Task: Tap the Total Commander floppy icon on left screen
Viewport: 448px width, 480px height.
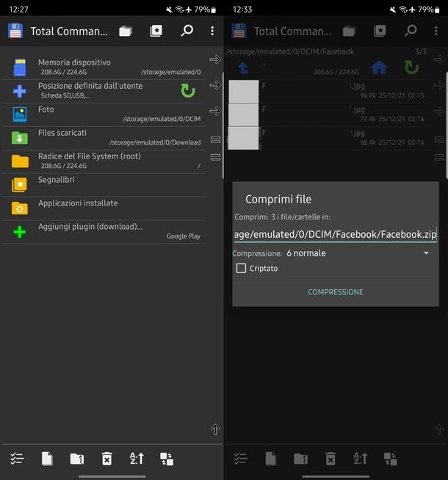Action: point(15,31)
